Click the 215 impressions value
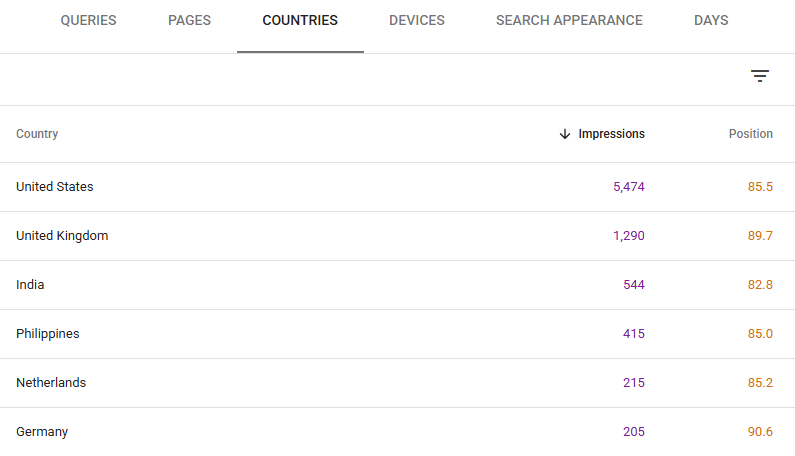 (634, 382)
